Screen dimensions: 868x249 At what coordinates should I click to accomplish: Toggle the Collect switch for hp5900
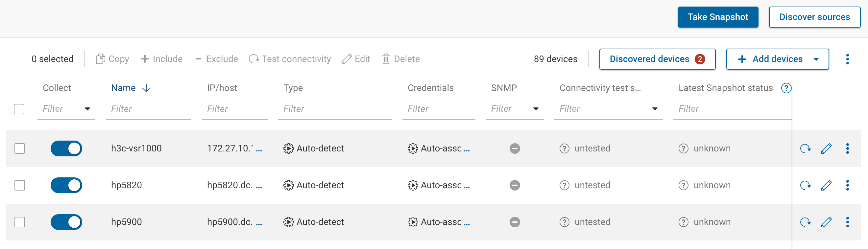click(x=66, y=222)
